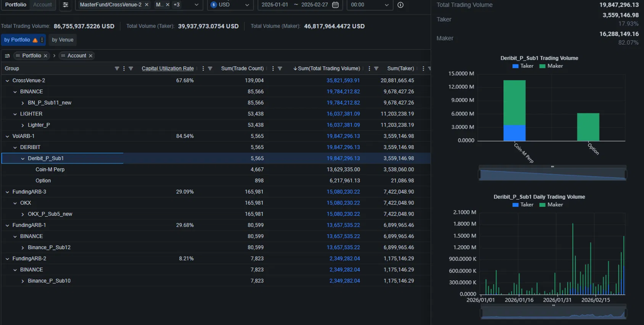
Task: Expand the Binance_P_Sub10 row
Action: tap(23, 281)
